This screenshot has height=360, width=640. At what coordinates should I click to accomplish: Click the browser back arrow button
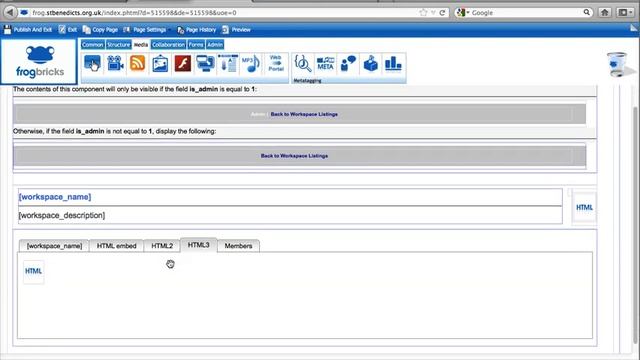click(x=10, y=13)
